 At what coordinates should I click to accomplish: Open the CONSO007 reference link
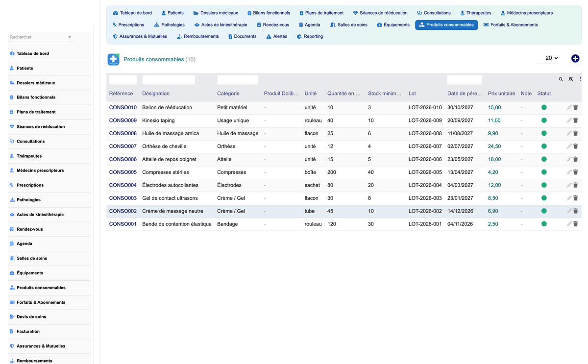[x=123, y=146]
